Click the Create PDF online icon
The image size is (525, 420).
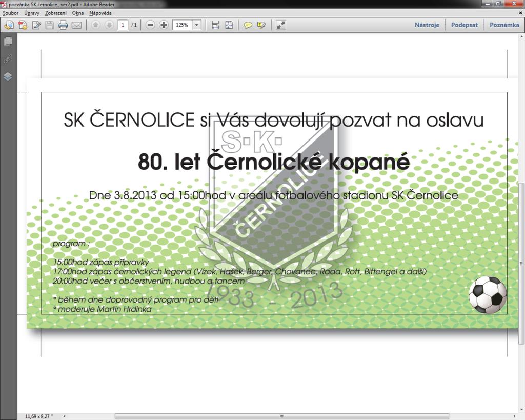tap(23, 25)
